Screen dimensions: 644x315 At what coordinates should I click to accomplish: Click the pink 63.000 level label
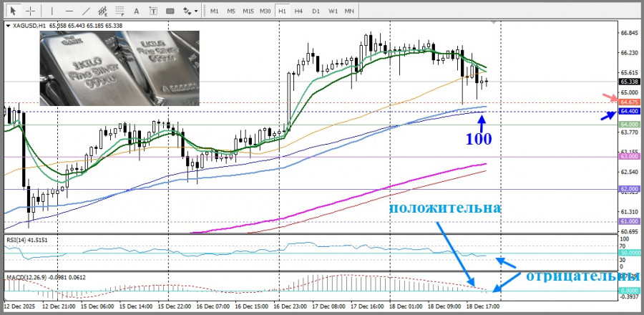coord(628,157)
